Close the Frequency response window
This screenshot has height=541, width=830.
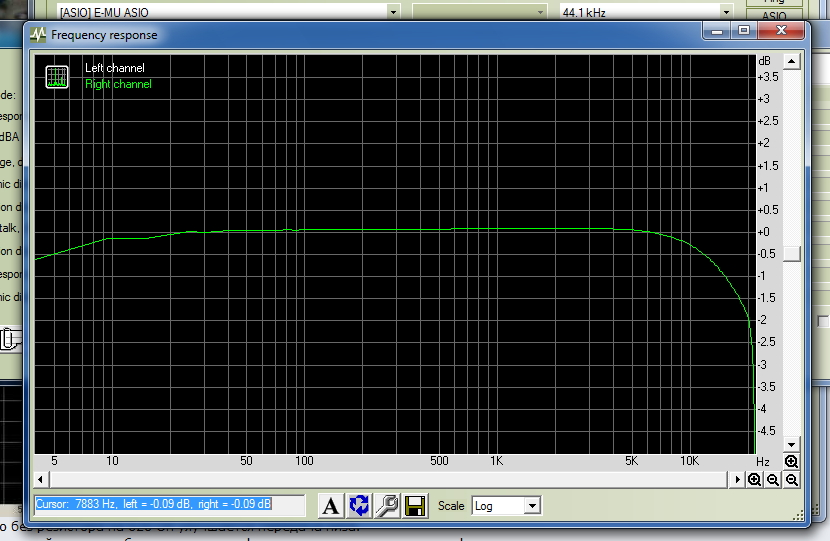pos(781,31)
